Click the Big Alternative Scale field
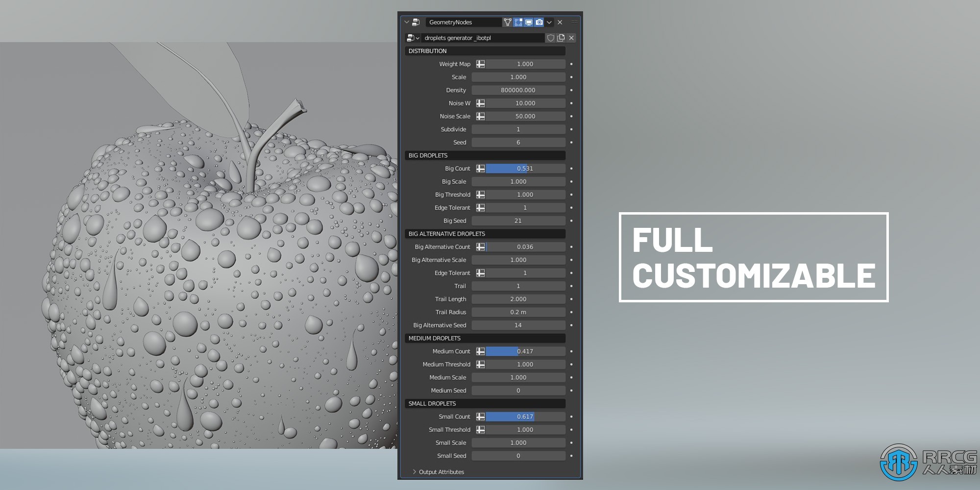 coord(518,260)
